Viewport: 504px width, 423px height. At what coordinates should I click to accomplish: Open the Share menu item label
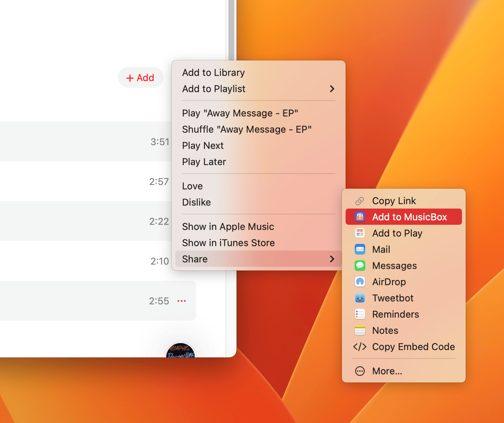[x=195, y=259]
